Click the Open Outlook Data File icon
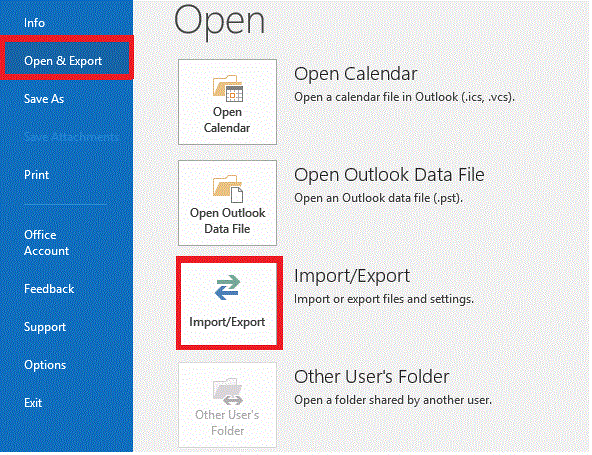Screen dimensions: 592x455 point(228,189)
